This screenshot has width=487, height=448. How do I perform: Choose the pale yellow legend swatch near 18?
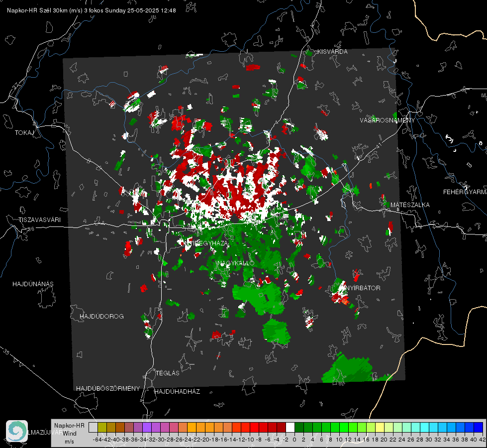click(x=380, y=427)
